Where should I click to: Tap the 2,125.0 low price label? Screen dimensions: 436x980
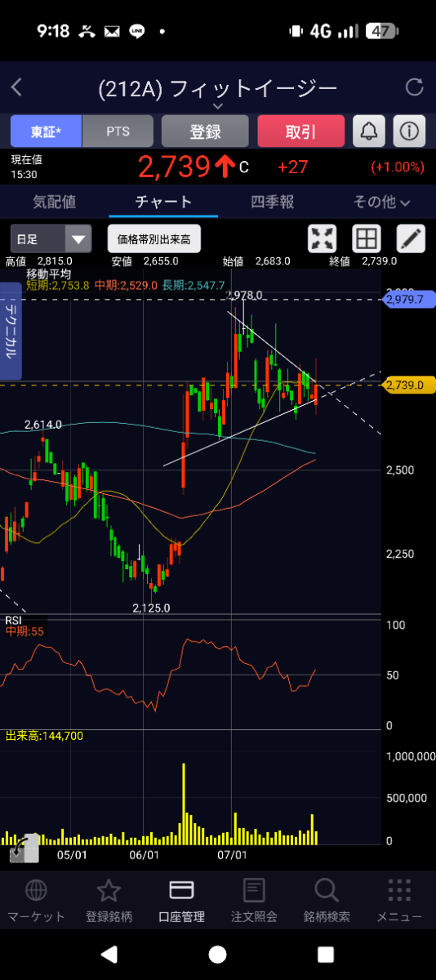click(x=151, y=608)
